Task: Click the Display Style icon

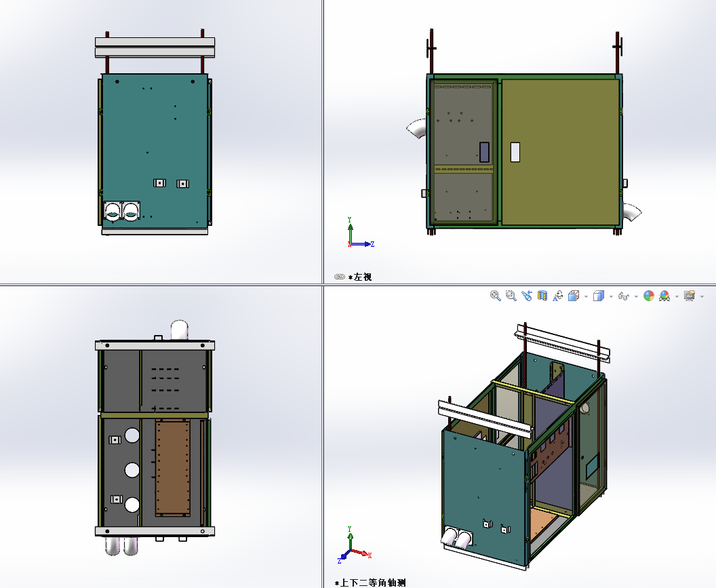Action: tap(598, 296)
